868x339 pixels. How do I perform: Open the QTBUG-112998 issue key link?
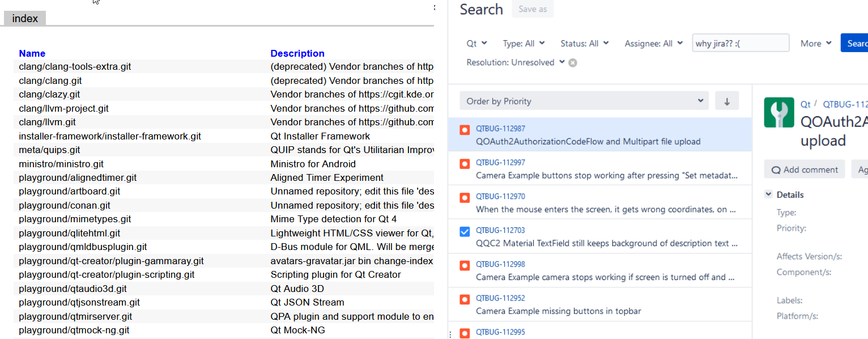pyautogui.click(x=500, y=265)
